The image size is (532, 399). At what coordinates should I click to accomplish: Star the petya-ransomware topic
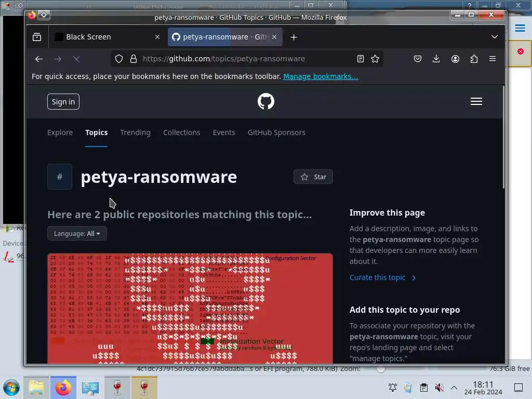click(313, 177)
